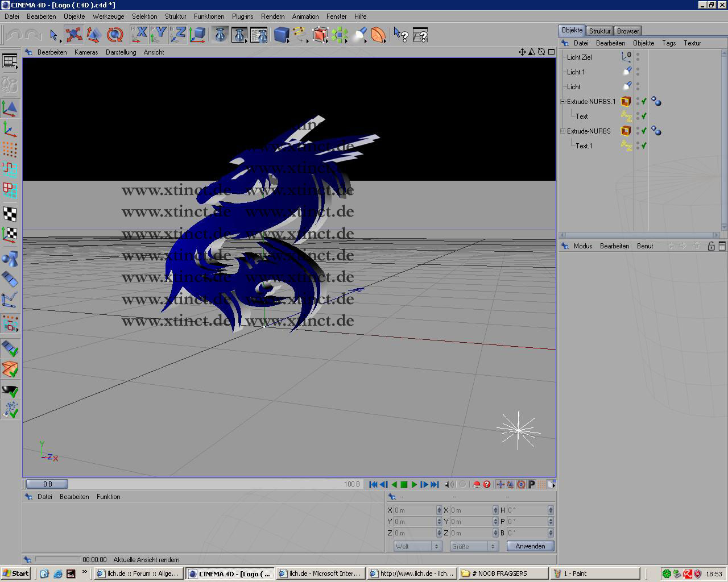
Task: Open the NURBS objects icon
Action: click(x=320, y=35)
